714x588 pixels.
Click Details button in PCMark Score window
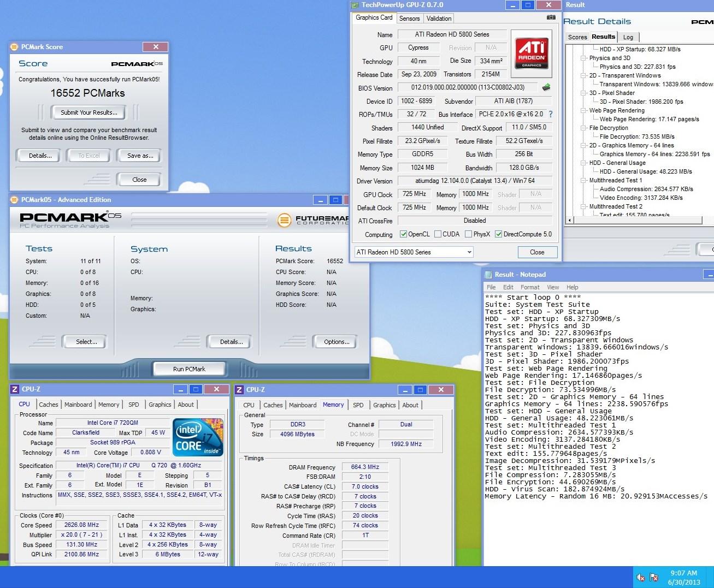[x=40, y=156]
